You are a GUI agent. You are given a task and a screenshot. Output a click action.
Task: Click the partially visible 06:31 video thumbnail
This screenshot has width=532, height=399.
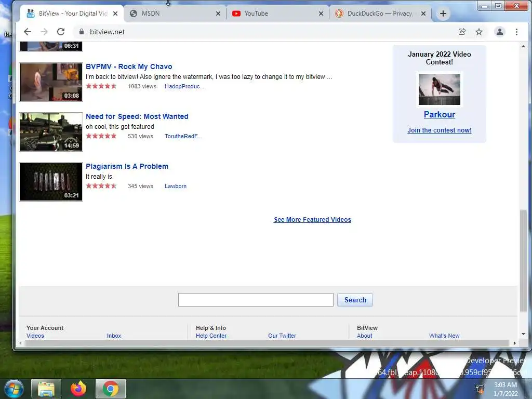click(51, 46)
